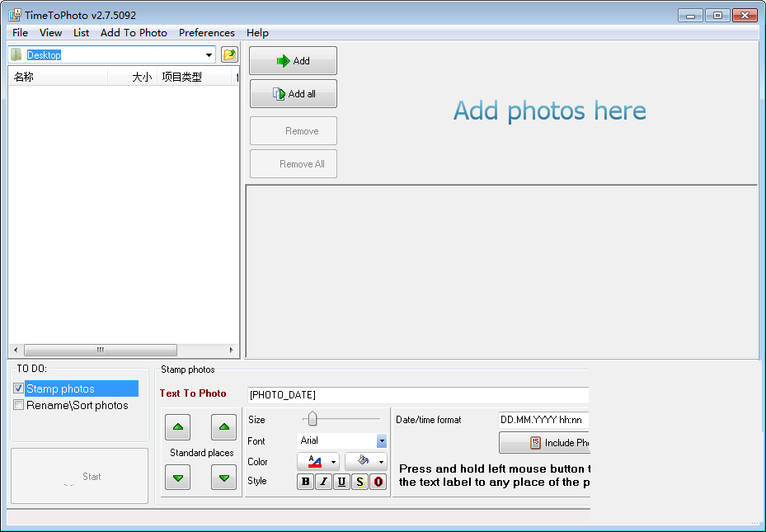The height and width of the screenshot is (532, 766).
Task: Click the Remove button
Action: (293, 131)
